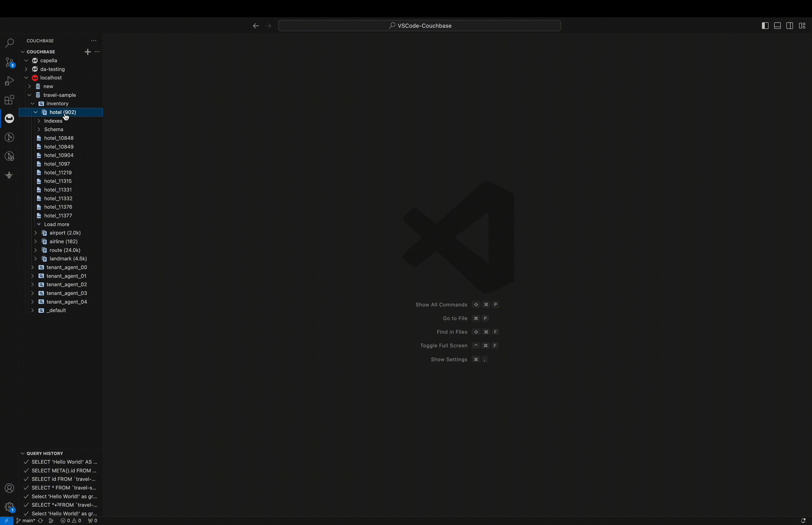
Task: Open Source Control view with badge
Action: click(9, 62)
